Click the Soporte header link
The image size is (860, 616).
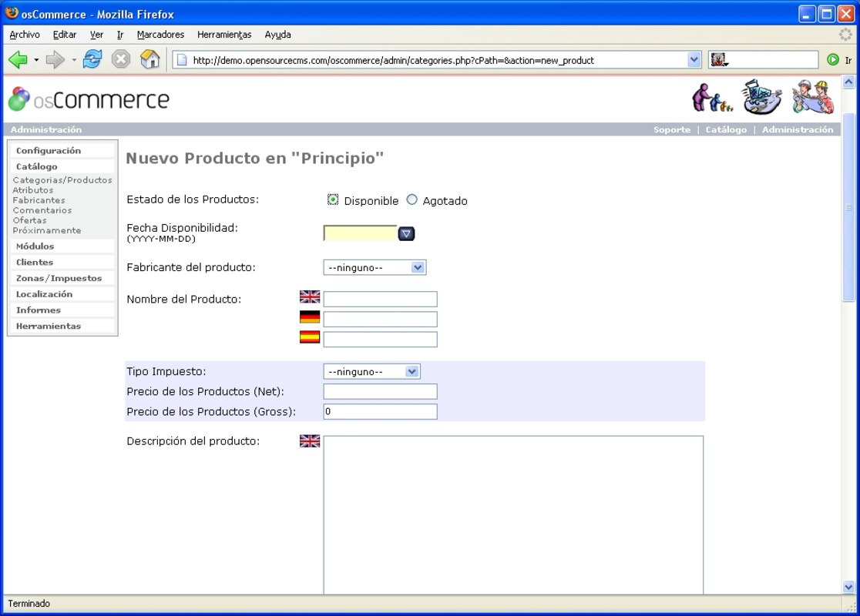click(672, 129)
